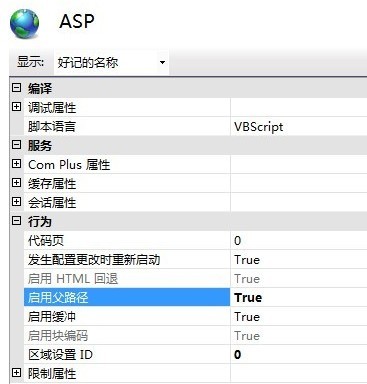Click the 调试属性 label
367x384 pixels.
52,107
